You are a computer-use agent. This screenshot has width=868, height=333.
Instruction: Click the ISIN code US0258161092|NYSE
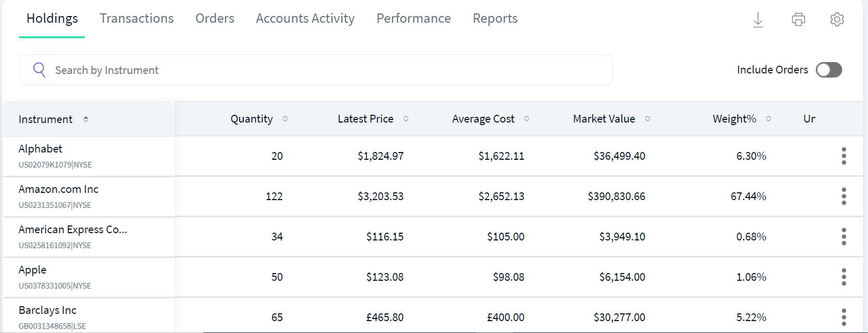click(55, 246)
